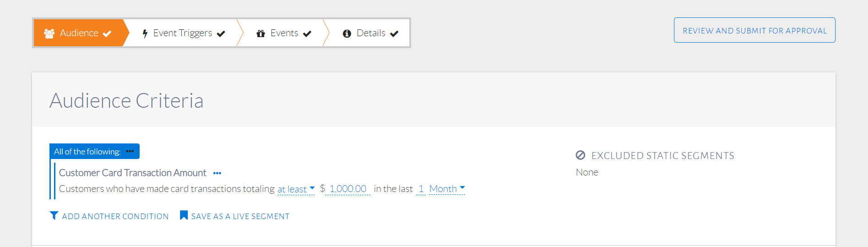The image size is (868, 247).
Task: Edit the 1,000.00 dollar amount field
Action: coord(347,189)
